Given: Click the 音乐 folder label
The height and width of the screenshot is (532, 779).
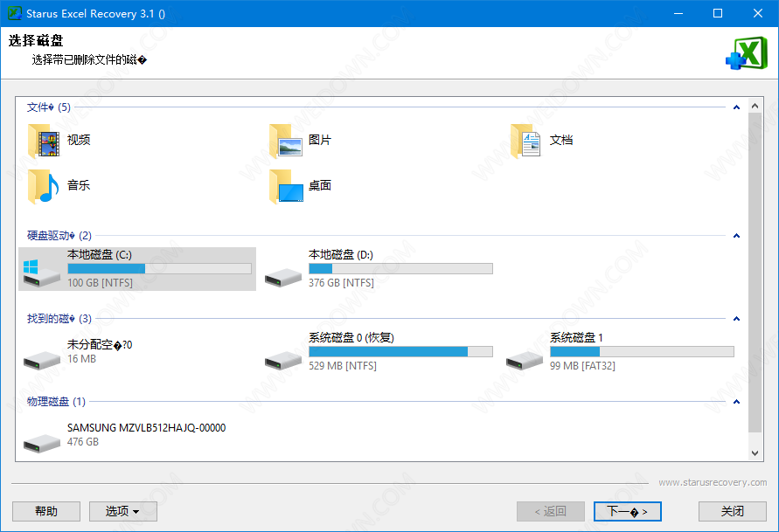Looking at the screenshot, I should coord(79,185).
